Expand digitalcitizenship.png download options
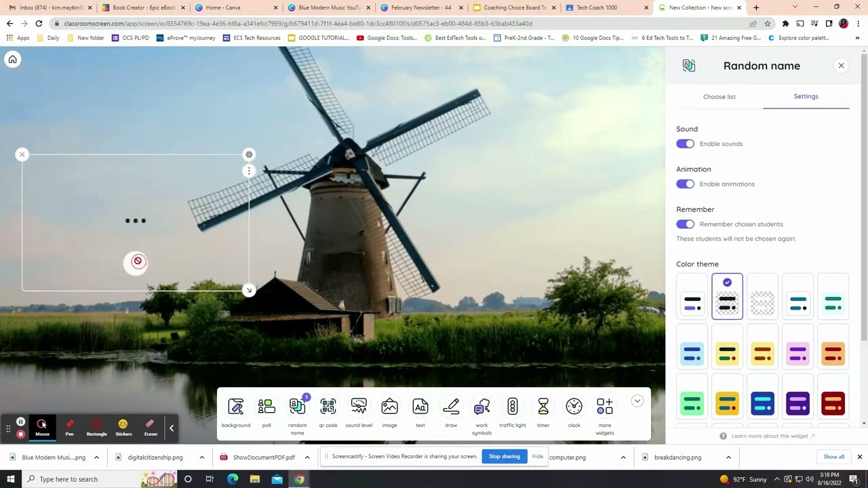Viewport: 868px width, 488px height. pyautogui.click(x=201, y=457)
